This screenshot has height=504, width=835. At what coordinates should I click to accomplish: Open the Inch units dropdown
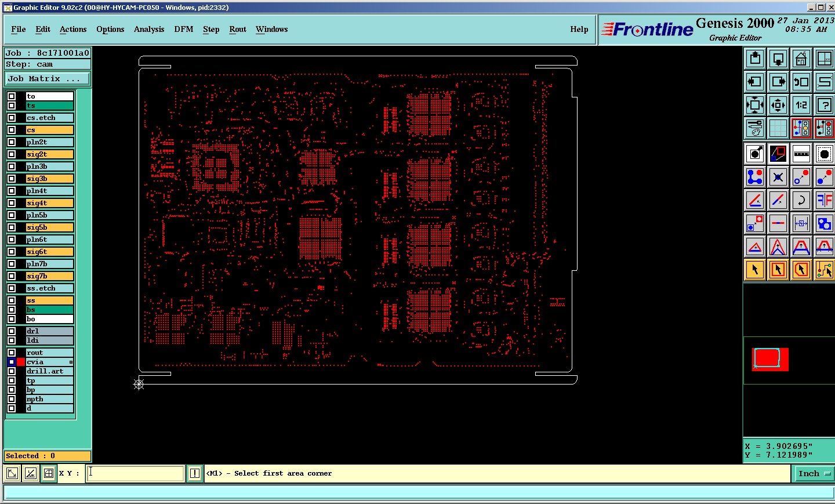pos(814,473)
